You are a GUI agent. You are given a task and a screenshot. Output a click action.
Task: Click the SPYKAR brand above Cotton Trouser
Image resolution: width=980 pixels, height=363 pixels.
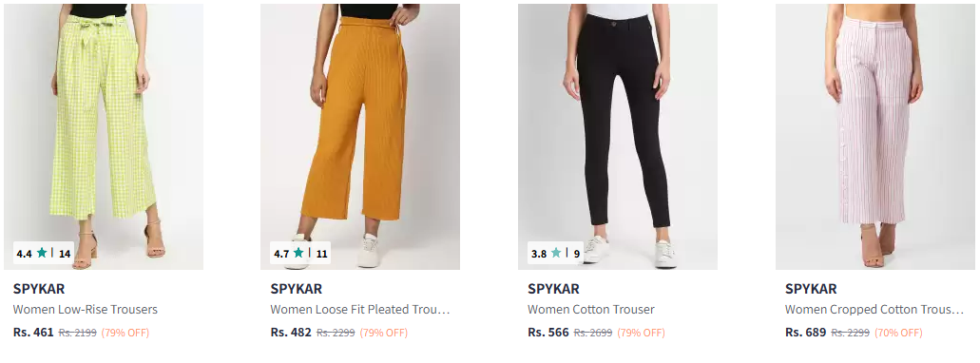point(553,289)
